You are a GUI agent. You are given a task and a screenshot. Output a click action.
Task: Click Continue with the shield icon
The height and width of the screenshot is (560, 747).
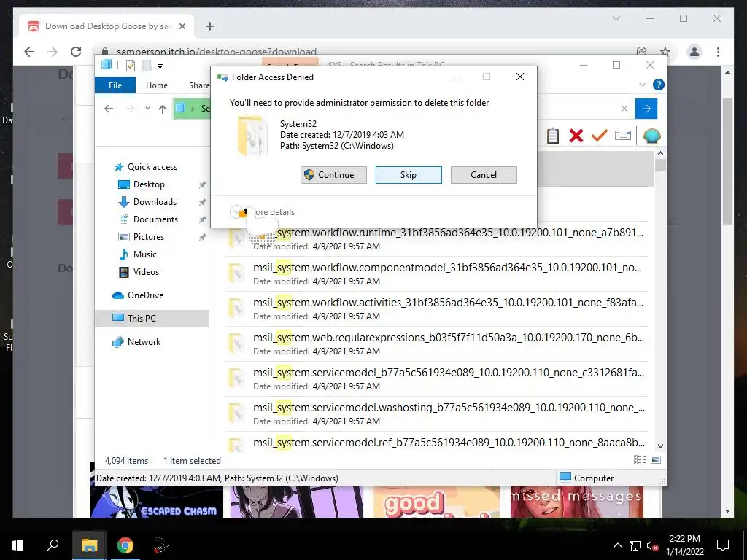[x=333, y=175]
